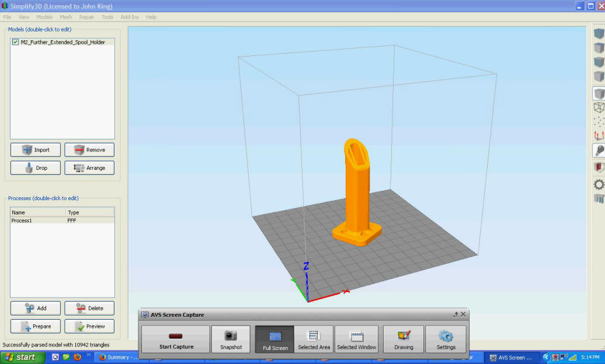Screen dimensions: 605x364
Task: Switch to wireframe render mode icon
Action: click(x=599, y=108)
